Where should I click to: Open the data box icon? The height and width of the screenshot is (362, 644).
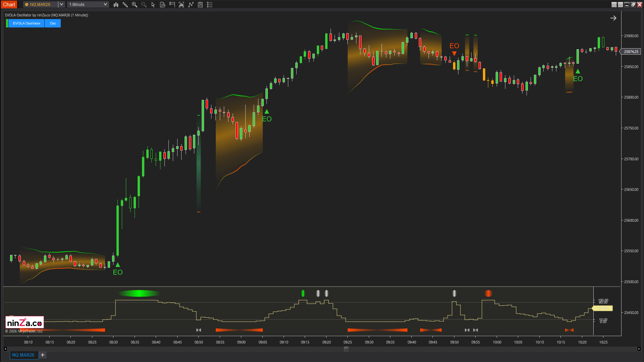162,4
